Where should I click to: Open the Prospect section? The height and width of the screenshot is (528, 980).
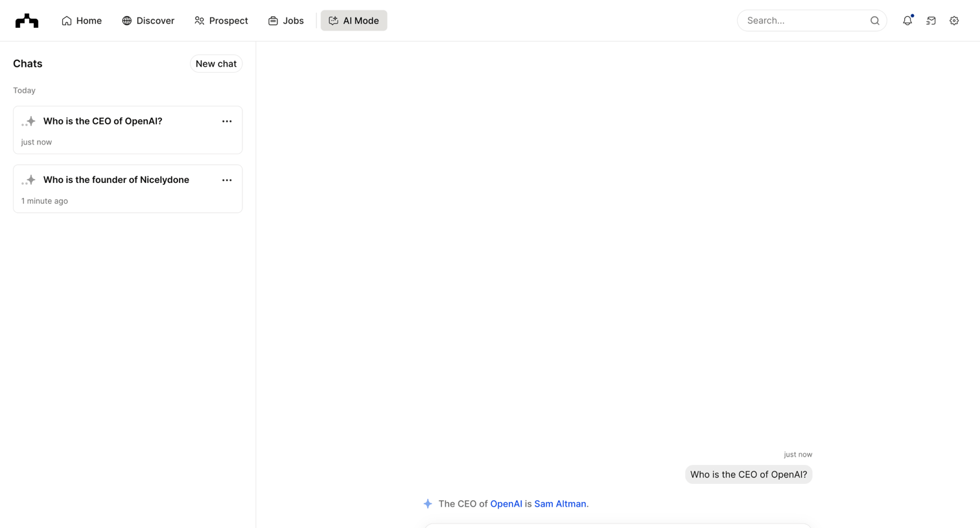coord(221,21)
